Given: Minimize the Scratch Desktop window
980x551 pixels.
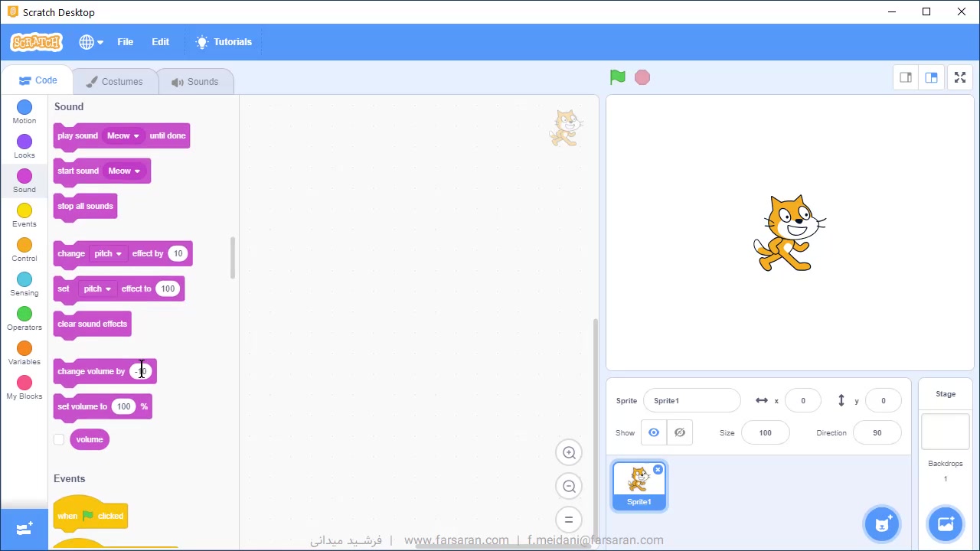Looking at the screenshot, I should coord(891,11).
